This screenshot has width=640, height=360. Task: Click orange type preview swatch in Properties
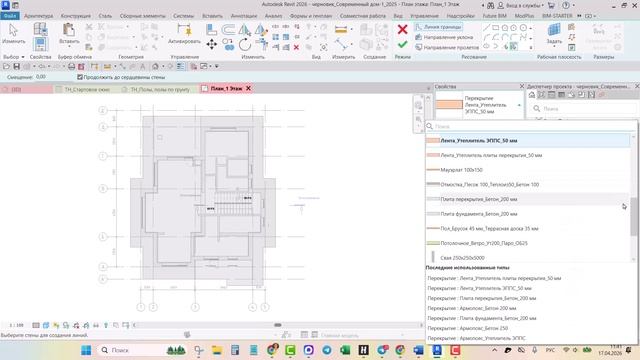click(449, 105)
